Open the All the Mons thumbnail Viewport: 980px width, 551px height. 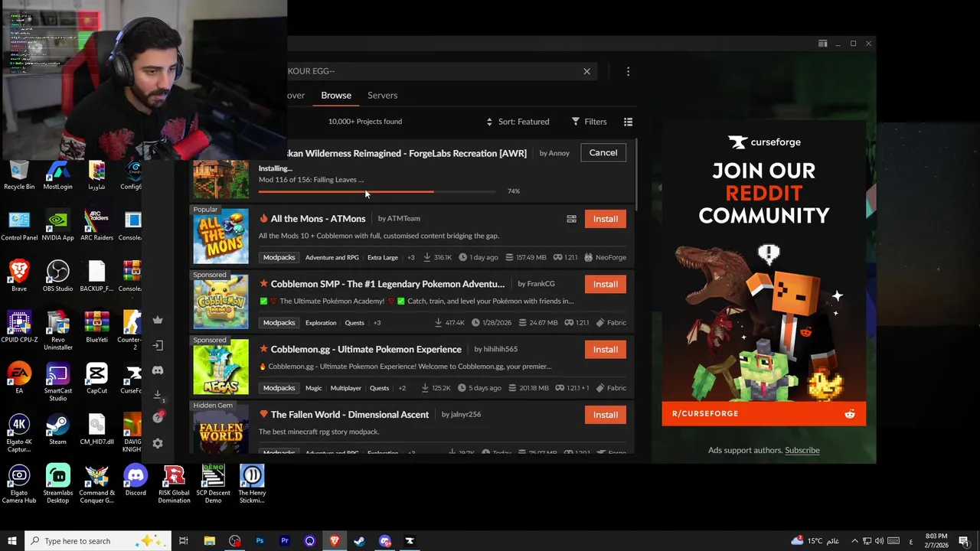pos(220,236)
